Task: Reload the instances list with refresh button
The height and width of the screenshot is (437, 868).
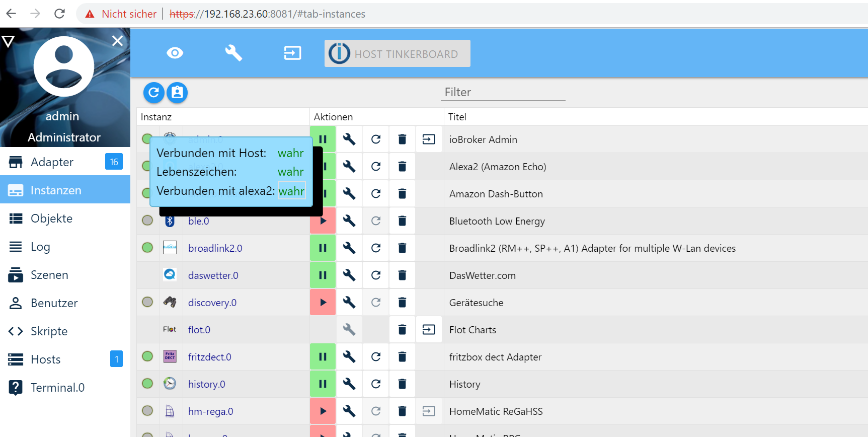Action: tap(154, 93)
